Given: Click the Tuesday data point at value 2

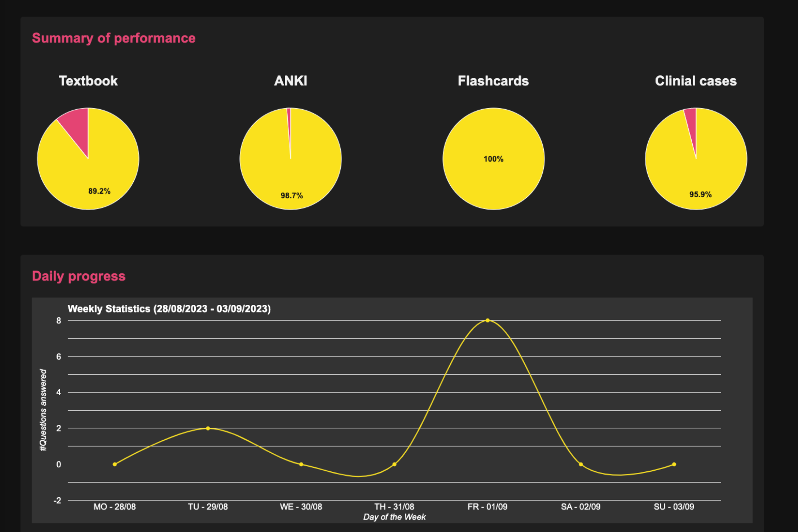Looking at the screenshot, I should [208, 428].
